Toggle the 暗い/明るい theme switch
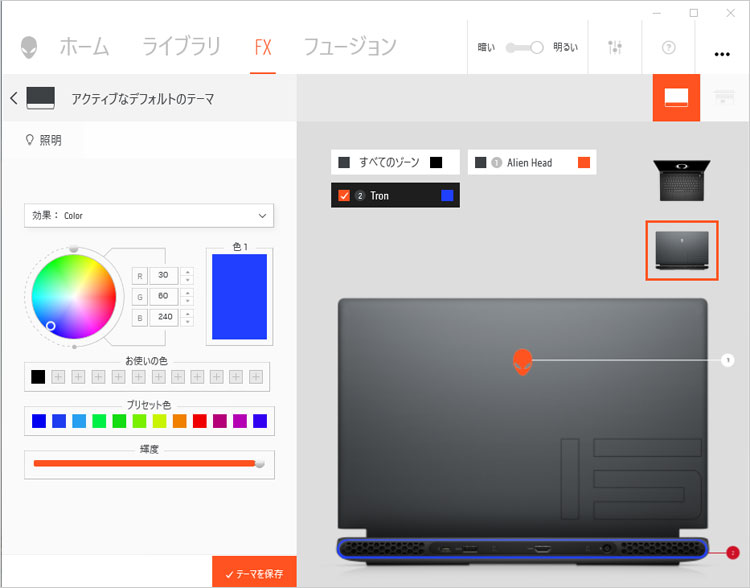The width and height of the screenshot is (750, 588). click(524, 47)
